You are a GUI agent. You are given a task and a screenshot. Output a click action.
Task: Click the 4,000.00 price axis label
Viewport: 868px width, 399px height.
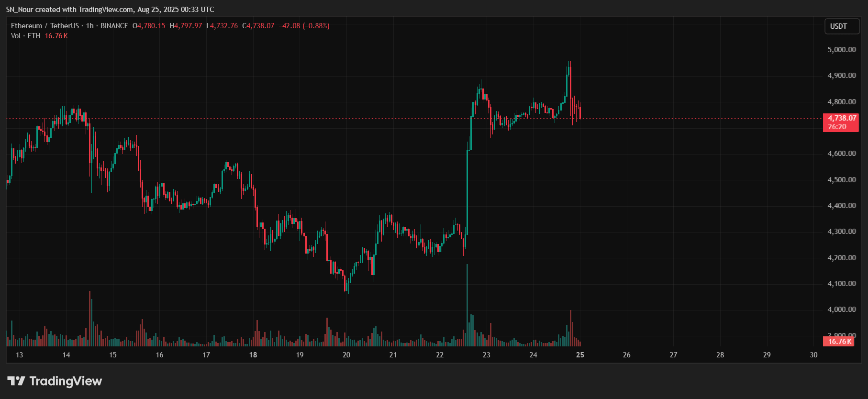tap(842, 310)
